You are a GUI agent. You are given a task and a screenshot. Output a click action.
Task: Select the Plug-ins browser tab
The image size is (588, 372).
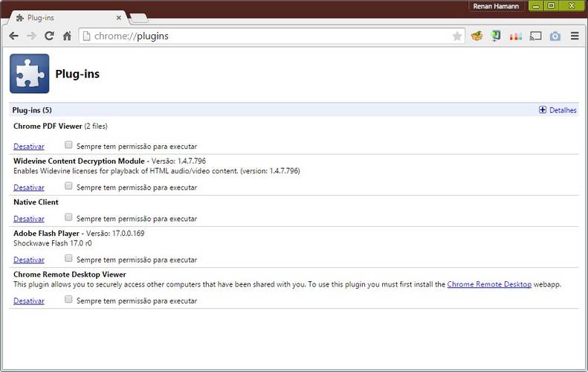(68, 18)
